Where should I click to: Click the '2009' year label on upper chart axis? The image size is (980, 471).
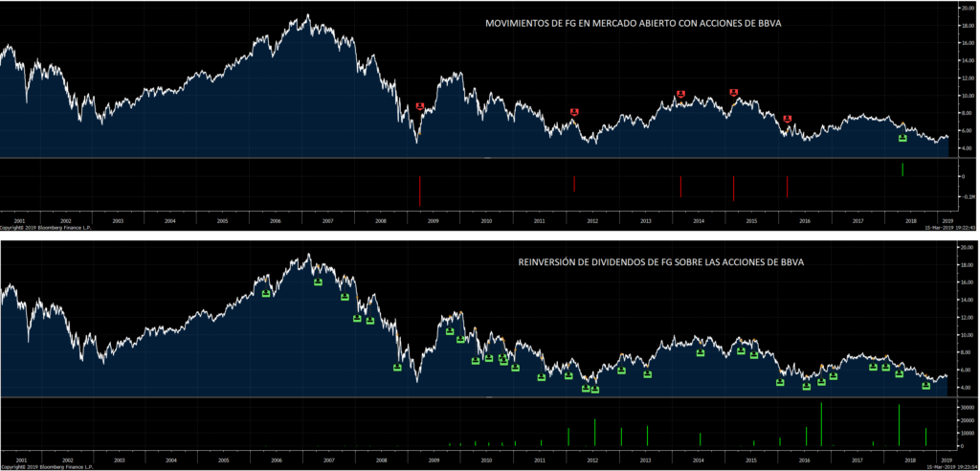[434, 221]
